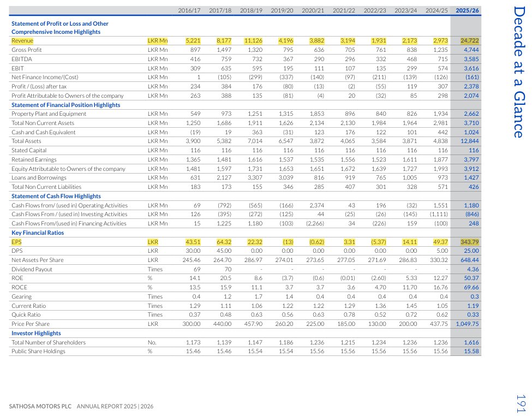This screenshot has width=532, height=416.
Task: Click 'Net Finance Income/(Cost)' label
Action: coord(45,78)
